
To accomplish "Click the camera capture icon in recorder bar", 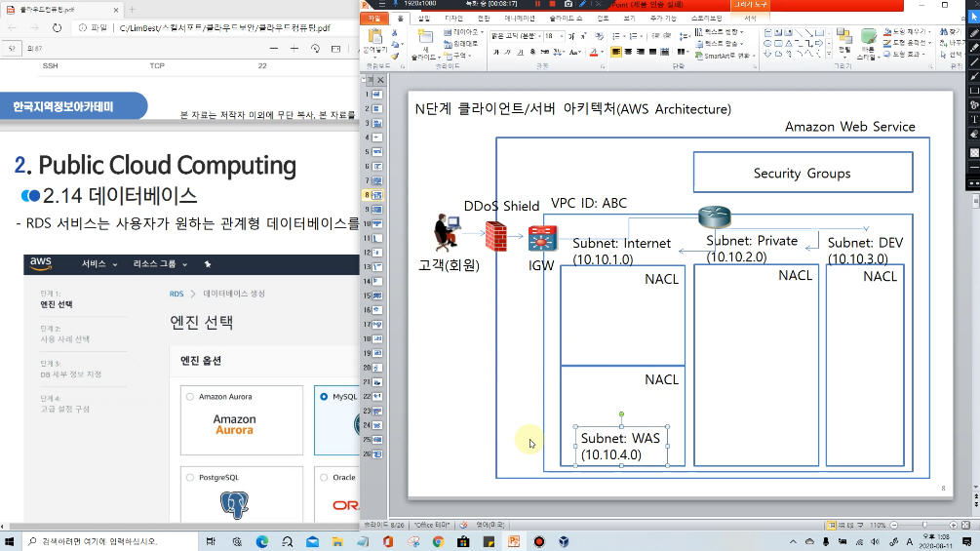I will [568, 4].
